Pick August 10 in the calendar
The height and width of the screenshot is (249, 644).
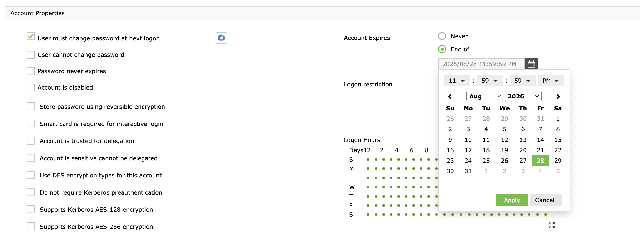click(468, 140)
